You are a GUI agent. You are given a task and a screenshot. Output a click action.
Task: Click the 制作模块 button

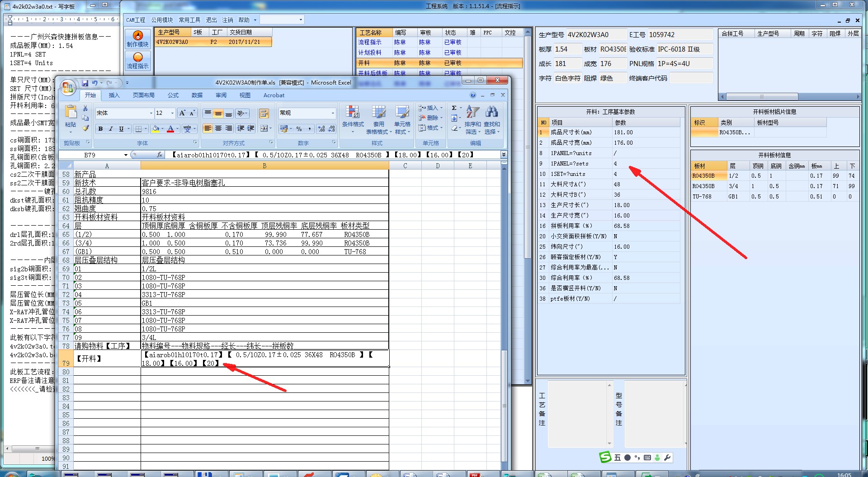[x=137, y=38]
